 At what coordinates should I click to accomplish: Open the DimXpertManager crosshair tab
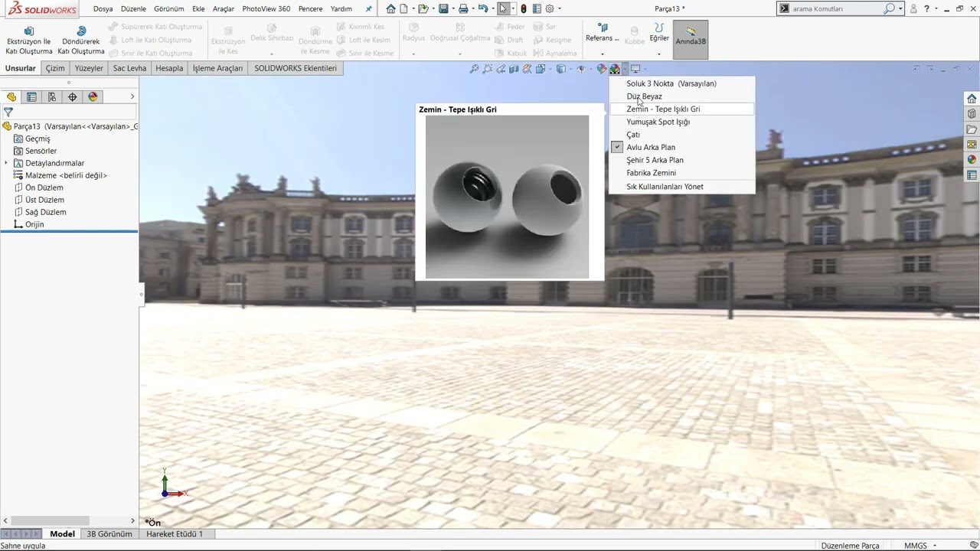73,97
